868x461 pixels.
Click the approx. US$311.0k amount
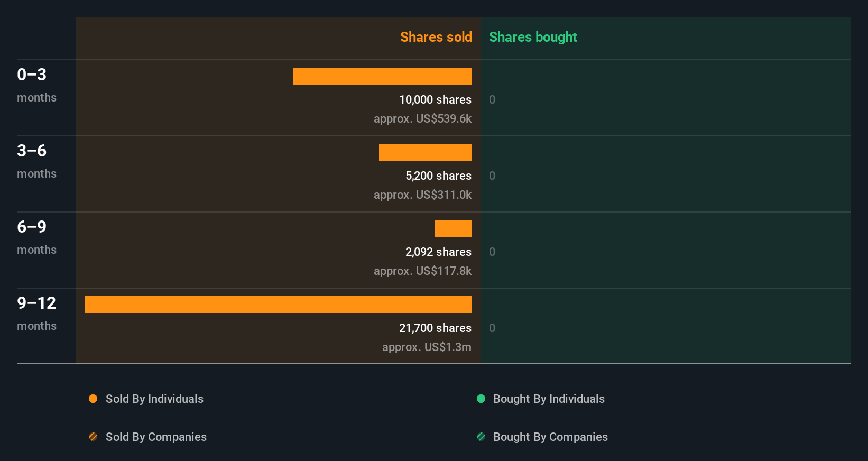pyautogui.click(x=422, y=195)
